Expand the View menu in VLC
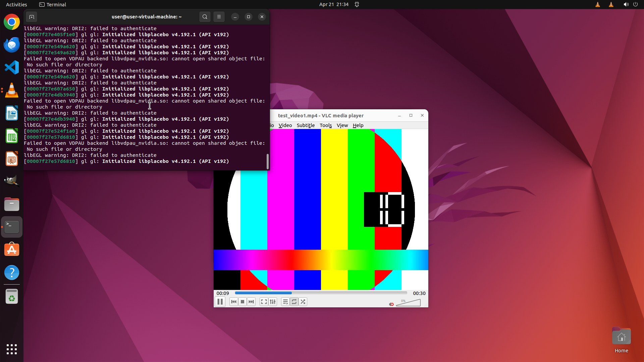Image resolution: width=644 pixels, height=362 pixels. click(x=342, y=125)
